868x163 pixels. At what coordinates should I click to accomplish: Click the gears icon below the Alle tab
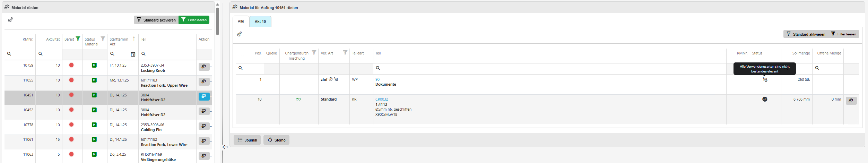click(240, 34)
